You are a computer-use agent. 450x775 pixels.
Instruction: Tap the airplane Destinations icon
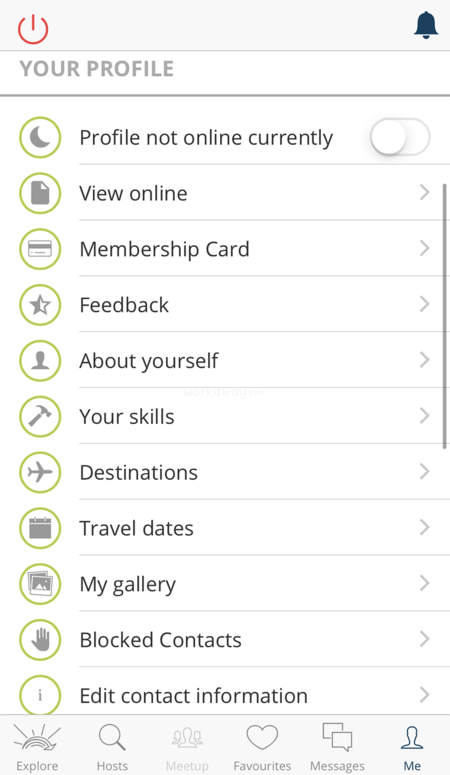[40, 472]
